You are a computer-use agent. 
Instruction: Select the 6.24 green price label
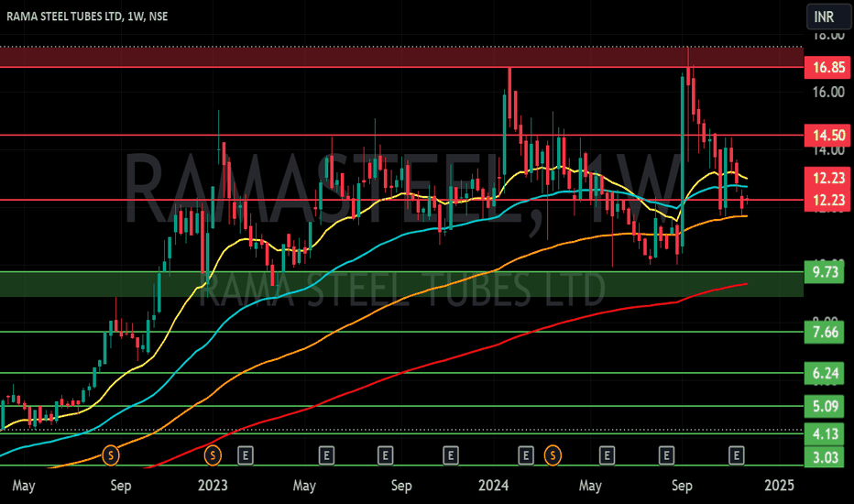tap(825, 373)
